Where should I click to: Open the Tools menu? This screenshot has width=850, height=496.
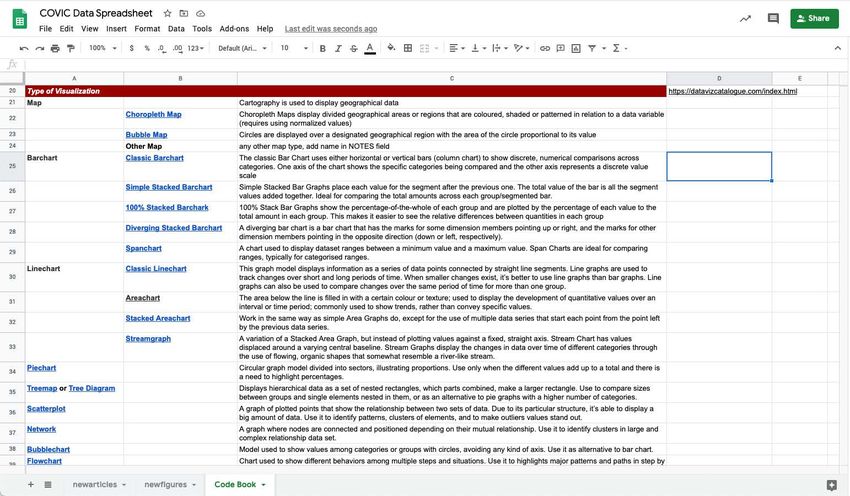click(x=202, y=29)
